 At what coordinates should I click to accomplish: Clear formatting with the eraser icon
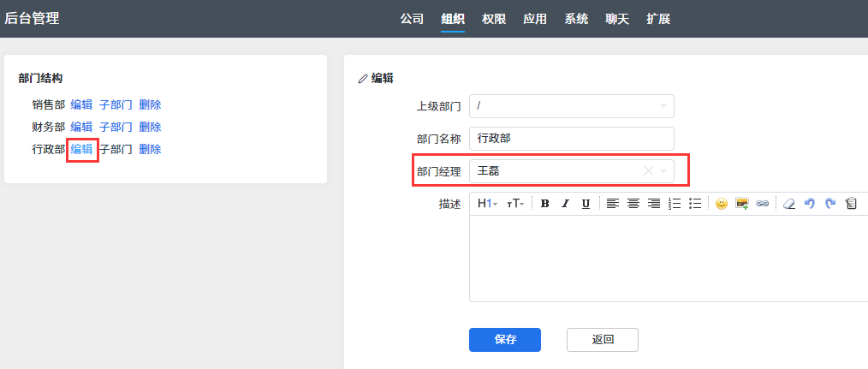[x=789, y=204]
